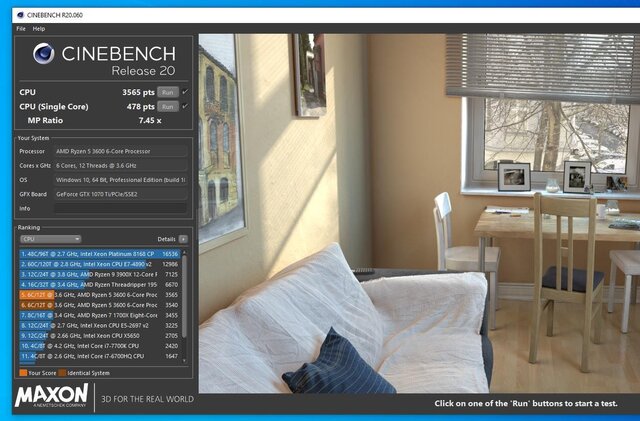The width and height of the screenshot is (640, 421).
Task: Select ranking row 4 AMD Ryzen Threadripper
Action: tap(100, 285)
